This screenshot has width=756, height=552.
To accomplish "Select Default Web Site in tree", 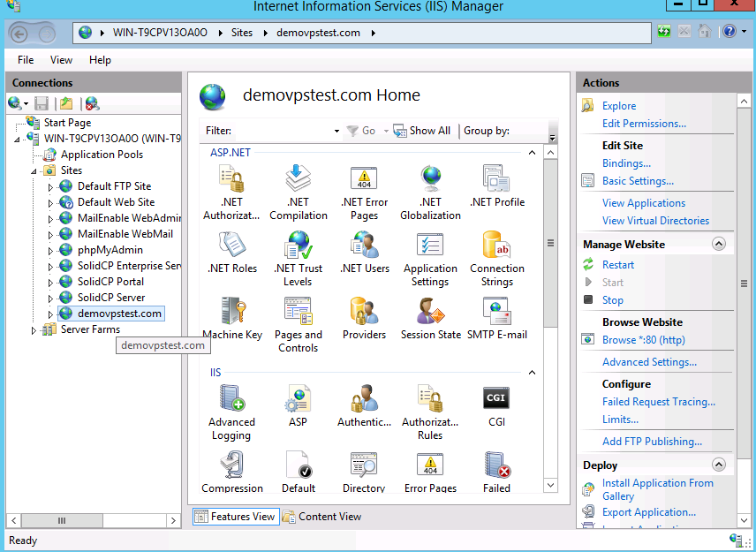I will tap(116, 202).
